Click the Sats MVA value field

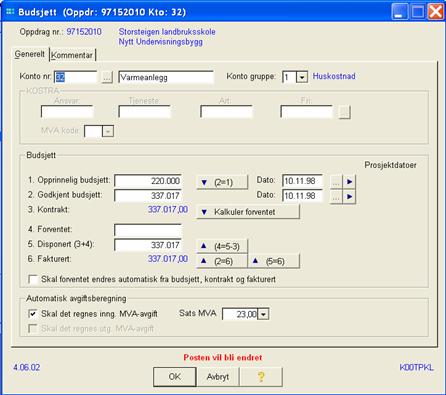(240, 314)
